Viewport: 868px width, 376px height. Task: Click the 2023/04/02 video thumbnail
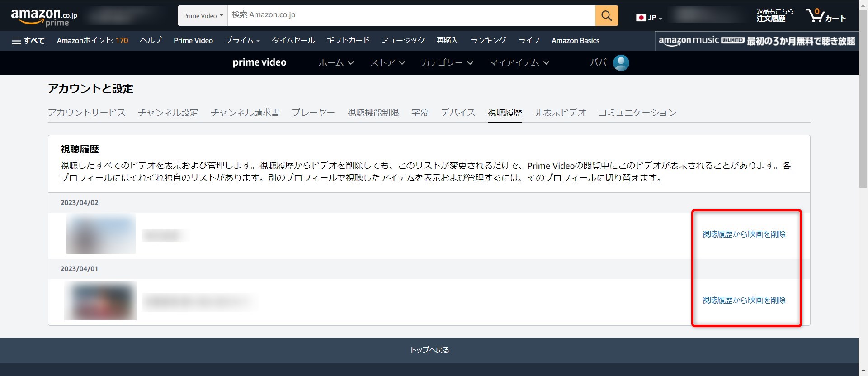coord(101,234)
